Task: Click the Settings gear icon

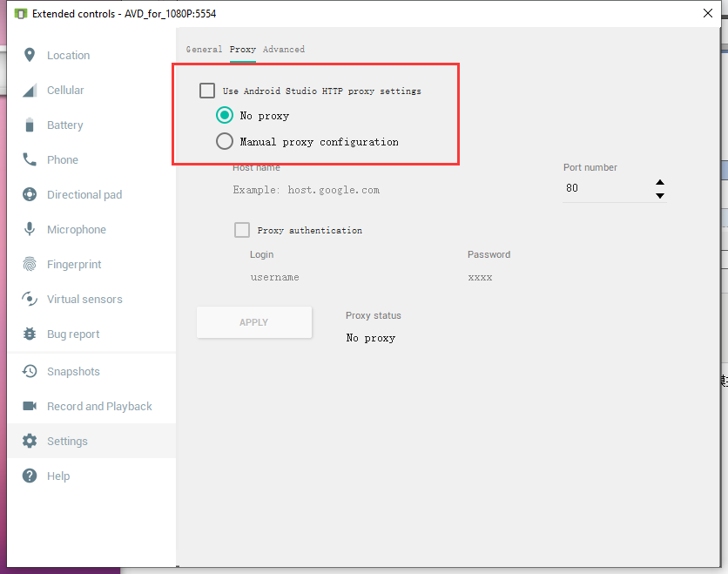Action: 30,441
